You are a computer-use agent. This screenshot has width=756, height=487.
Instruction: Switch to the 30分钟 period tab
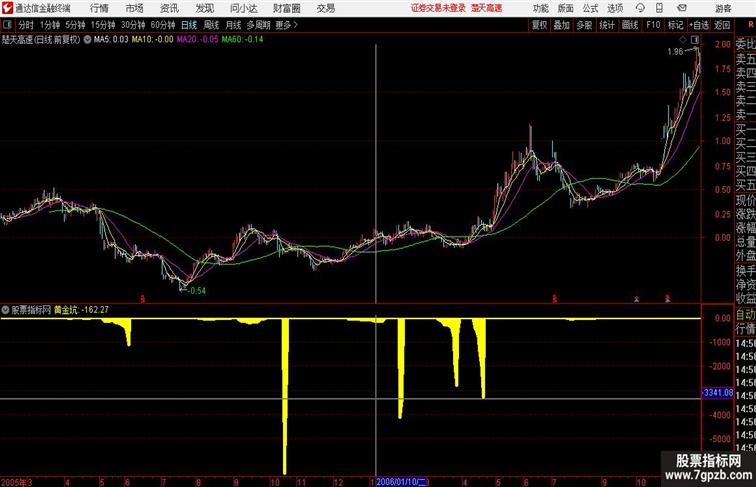(x=133, y=25)
